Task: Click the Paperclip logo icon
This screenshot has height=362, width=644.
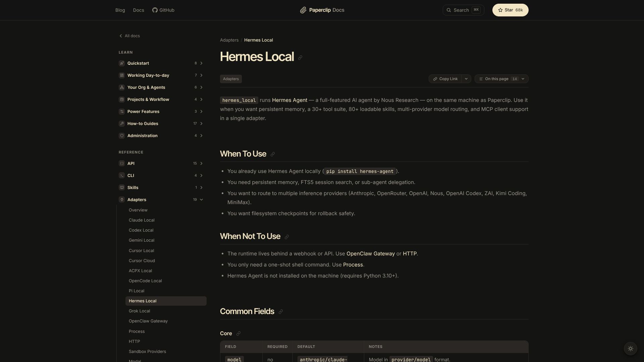Action: (303, 10)
